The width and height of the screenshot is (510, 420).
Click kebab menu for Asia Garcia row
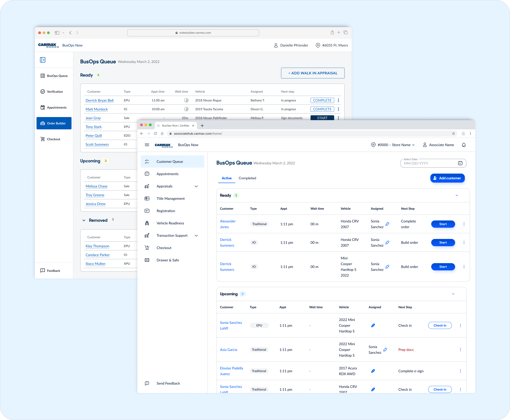[460, 350]
